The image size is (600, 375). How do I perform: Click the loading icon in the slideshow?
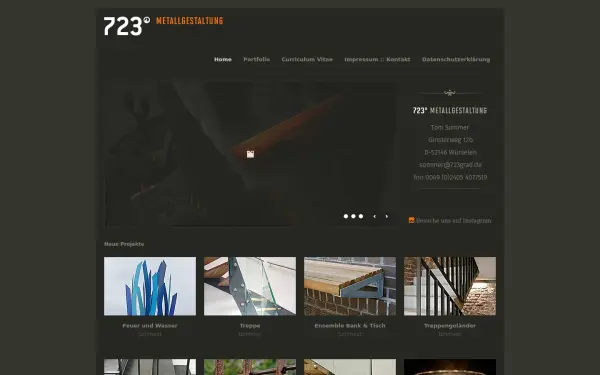(250, 154)
